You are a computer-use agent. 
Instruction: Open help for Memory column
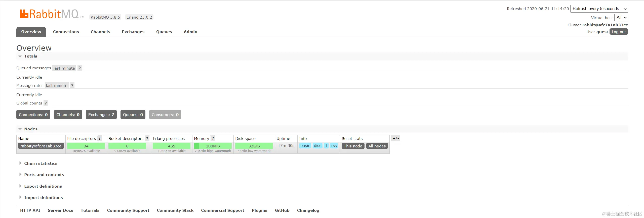tap(213, 138)
